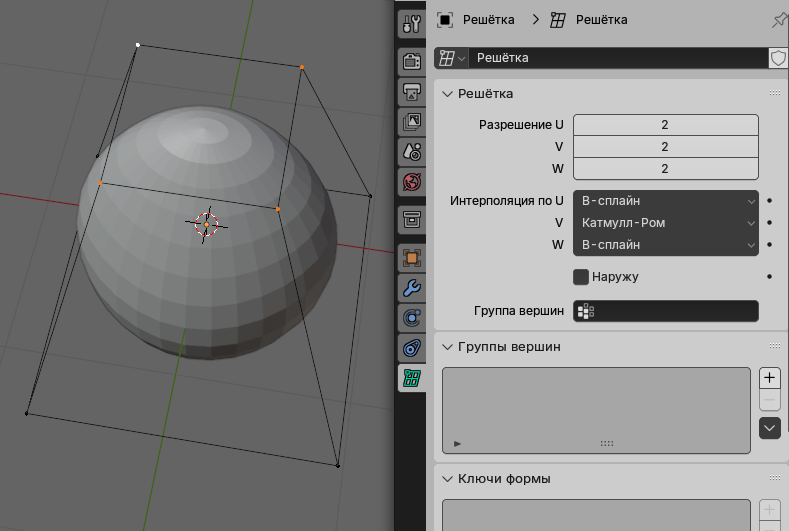Screen dimensions: 789x531
Task: Open the W interpolation В-сплайн dropdown
Action: point(665,245)
